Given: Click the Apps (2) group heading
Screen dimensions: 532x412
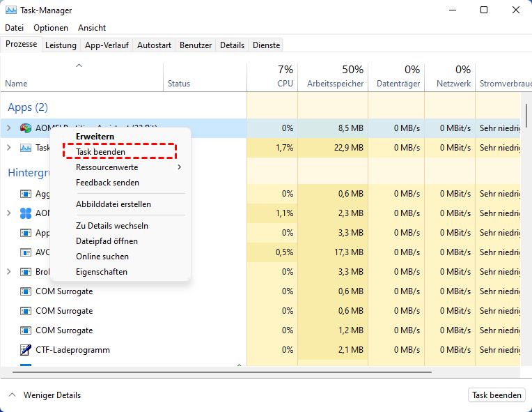Looking at the screenshot, I should click(28, 107).
